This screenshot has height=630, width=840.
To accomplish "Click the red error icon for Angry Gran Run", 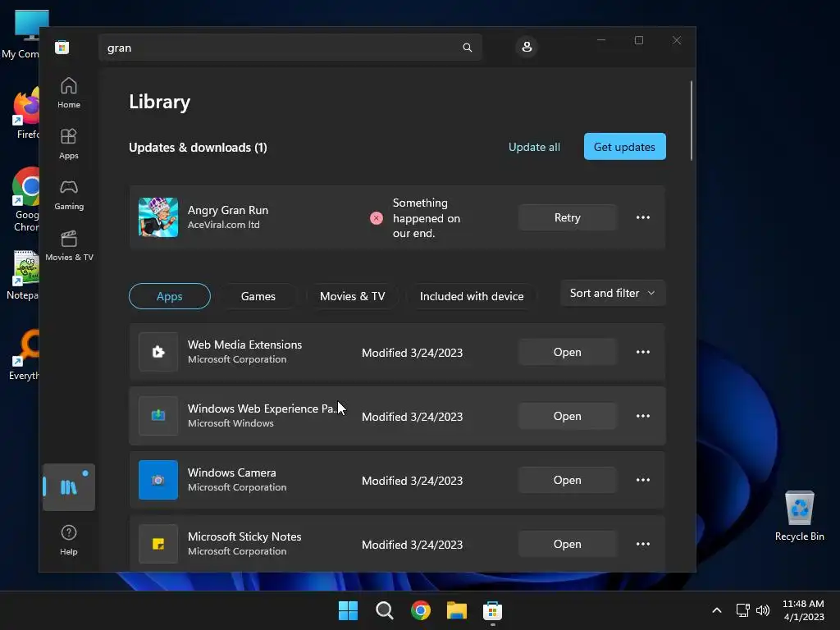I will point(376,218).
